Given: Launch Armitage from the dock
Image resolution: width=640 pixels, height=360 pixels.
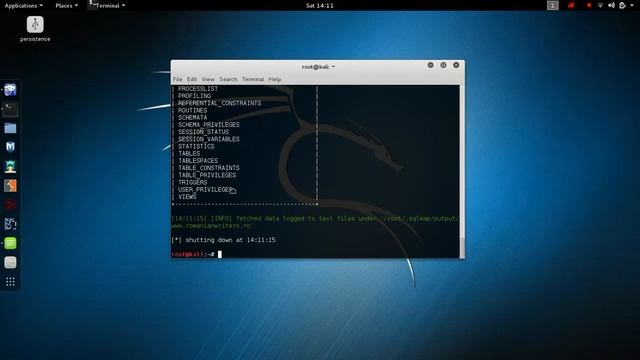Looking at the screenshot, I should point(10,167).
